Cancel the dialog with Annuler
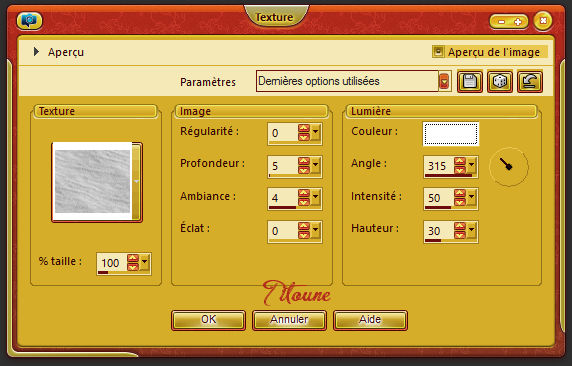572x366 pixels. pyautogui.click(x=289, y=320)
